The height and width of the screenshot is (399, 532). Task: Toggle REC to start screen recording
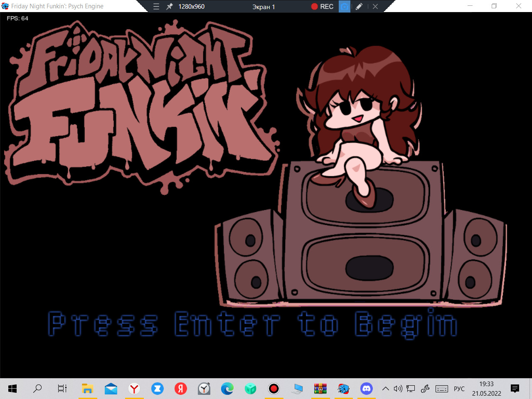click(322, 6)
